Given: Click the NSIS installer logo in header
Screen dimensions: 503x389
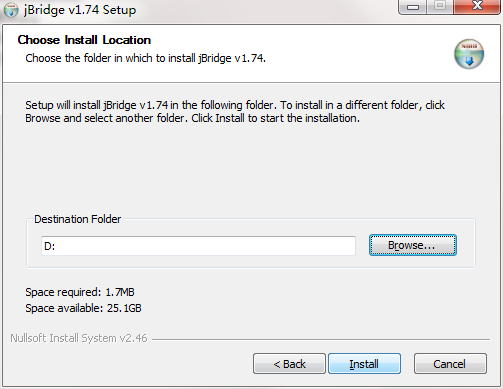Looking at the screenshot, I should 469,54.
